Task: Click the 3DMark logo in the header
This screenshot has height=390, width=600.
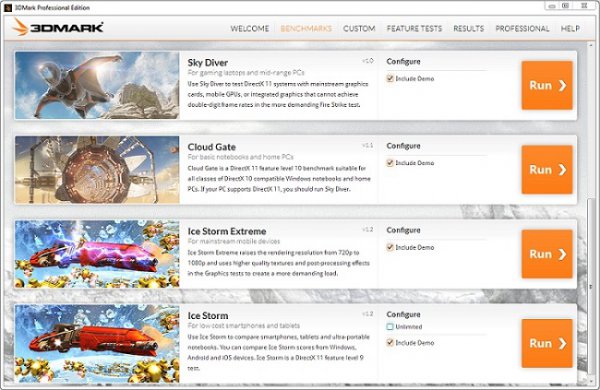Action: pos(58,27)
